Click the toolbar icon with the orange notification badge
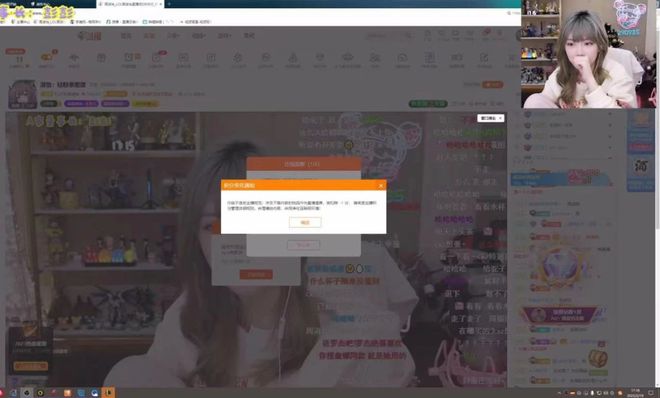 tap(47, 59)
